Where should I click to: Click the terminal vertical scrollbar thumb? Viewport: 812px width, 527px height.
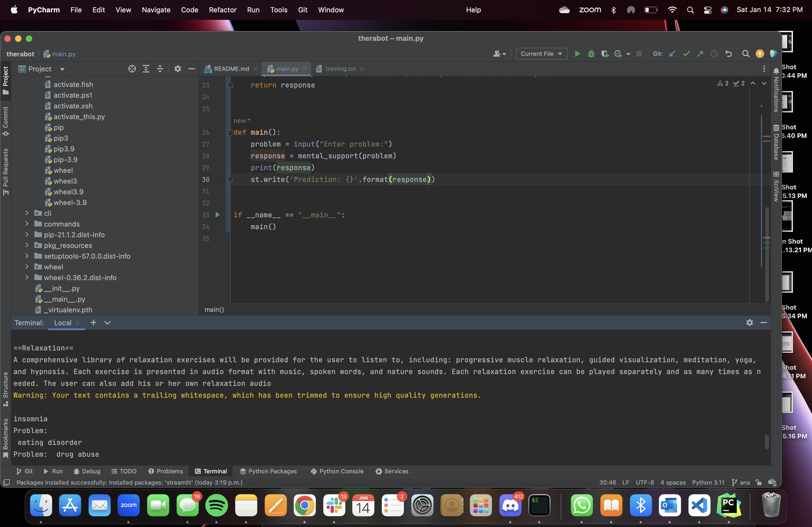point(767,442)
